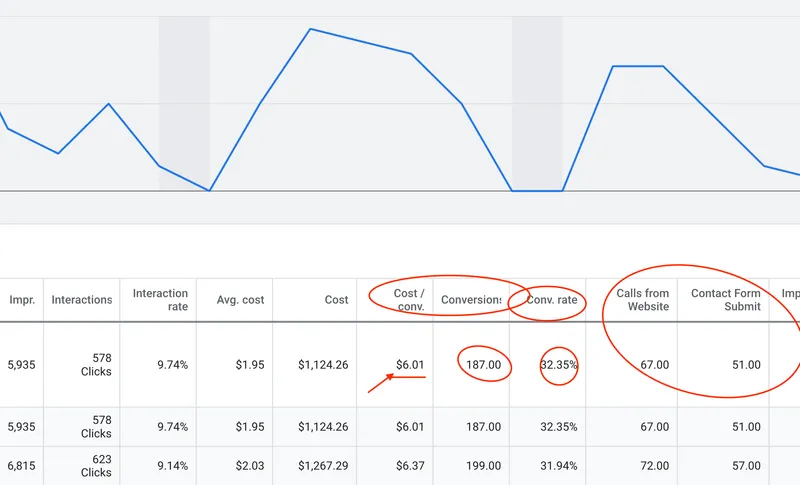The height and width of the screenshot is (485, 800).
Task: Select the 9.14% interaction rate cell
Action: (172, 466)
